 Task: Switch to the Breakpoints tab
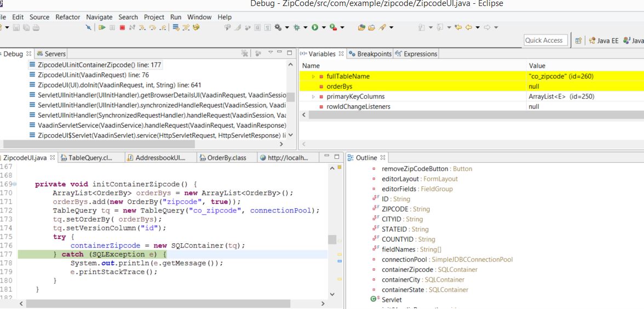[x=370, y=54]
